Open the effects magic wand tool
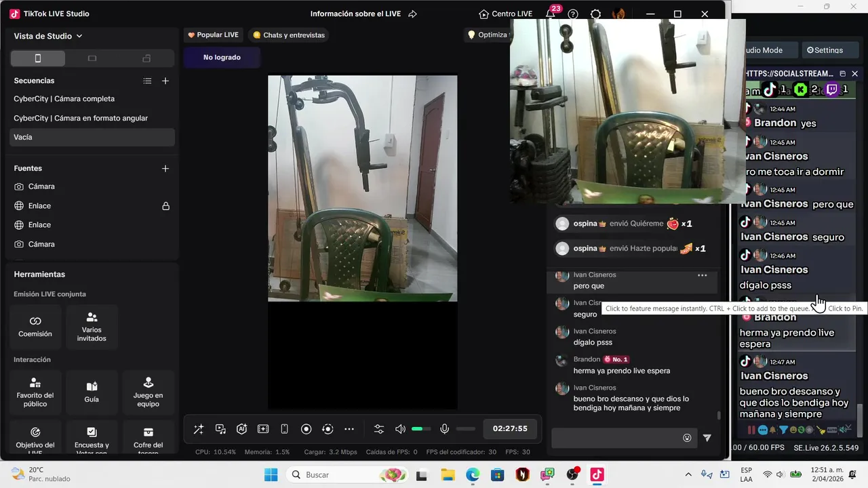This screenshot has width=868, height=488. point(199,429)
